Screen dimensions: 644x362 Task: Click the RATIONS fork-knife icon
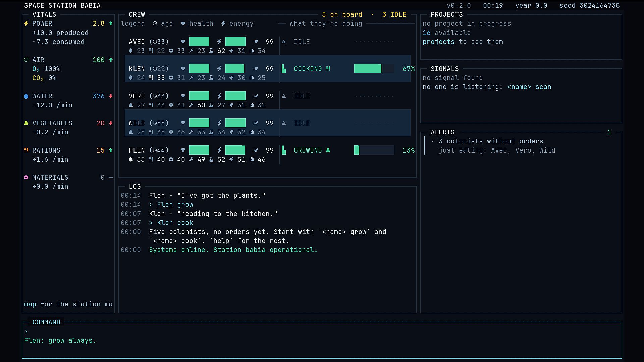(x=26, y=150)
